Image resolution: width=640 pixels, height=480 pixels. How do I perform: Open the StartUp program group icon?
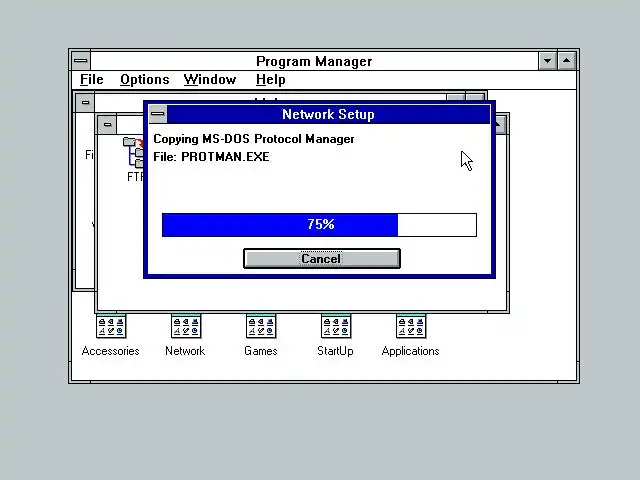click(x=336, y=326)
